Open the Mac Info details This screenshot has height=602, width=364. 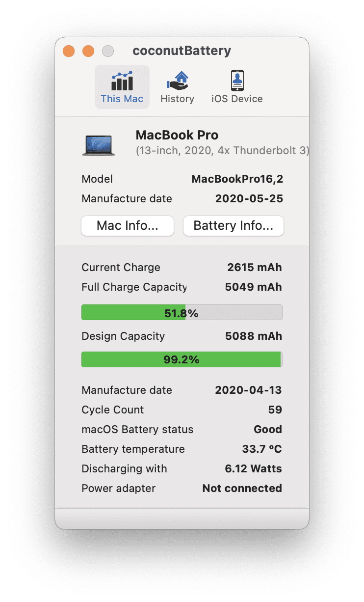tap(128, 226)
